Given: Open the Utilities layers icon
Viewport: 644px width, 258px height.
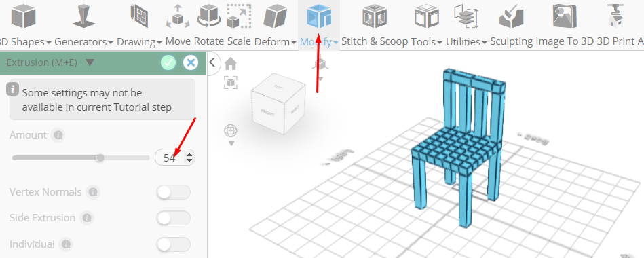Looking at the screenshot, I should coord(466,16).
